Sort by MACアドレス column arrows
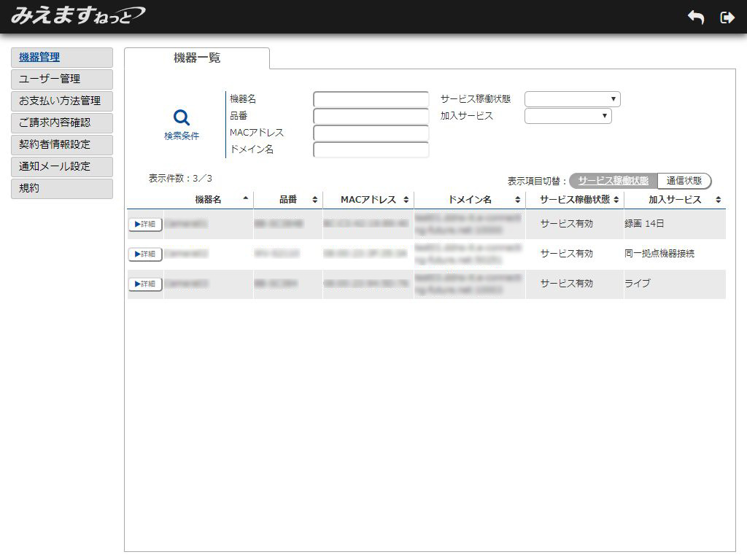Screen dimensions: 747x560 406,200
